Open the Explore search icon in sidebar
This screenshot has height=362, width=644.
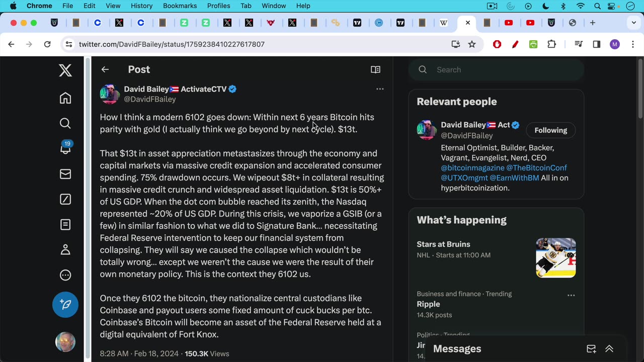pyautogui.click(x=65, y=123)
